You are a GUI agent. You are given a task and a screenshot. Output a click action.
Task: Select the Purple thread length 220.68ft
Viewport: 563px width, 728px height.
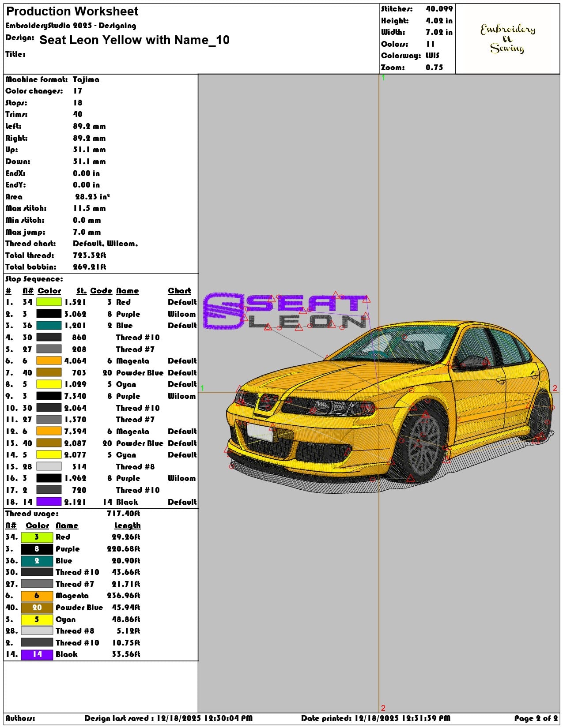[x=124, y=549]
